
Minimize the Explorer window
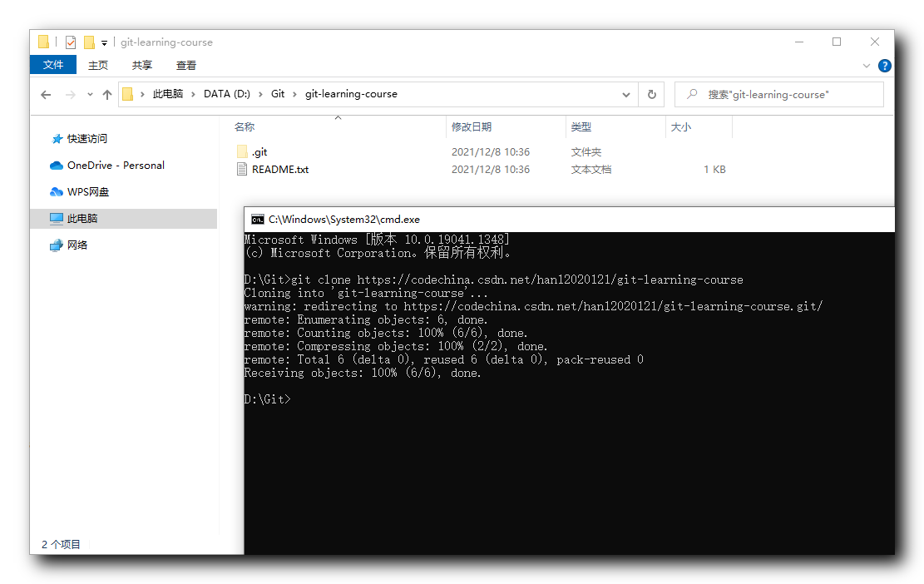pyautogui.click(x=799, y=42)
